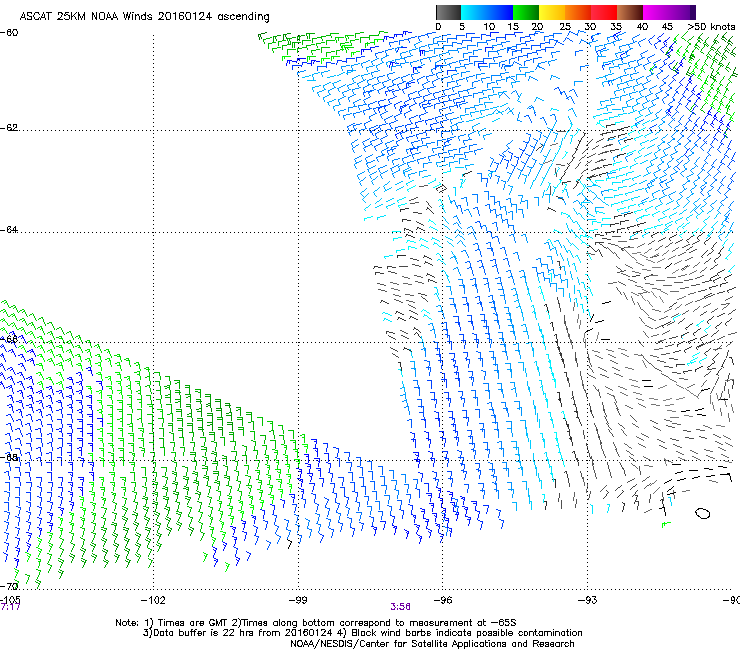Click the orange 25-30 knots legend color
740x650 pixels.
578,12
